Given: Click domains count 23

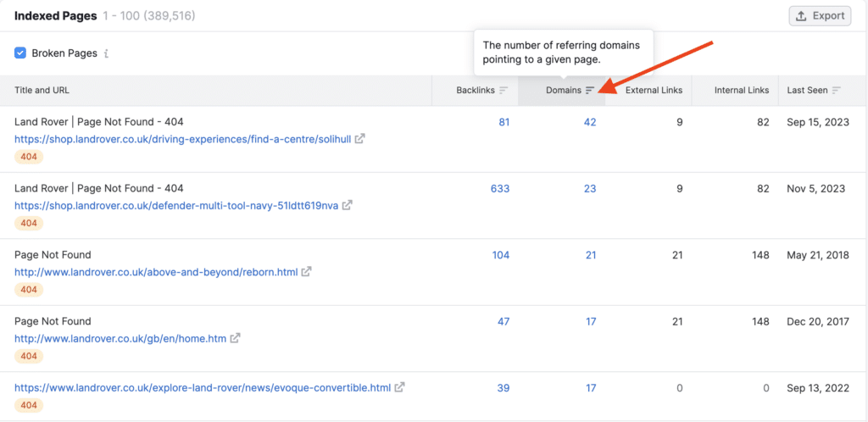Looking at the screenshot, I should (x=590, y=189).
